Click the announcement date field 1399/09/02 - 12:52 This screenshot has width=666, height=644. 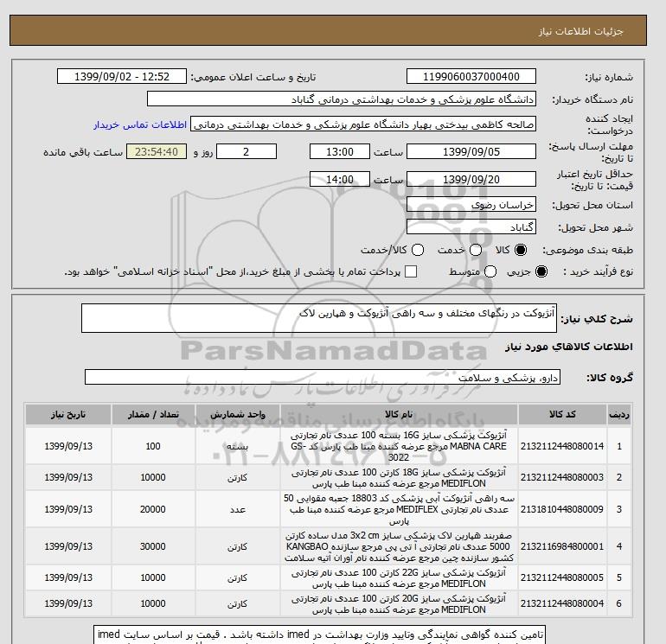[x=122, y=76]
